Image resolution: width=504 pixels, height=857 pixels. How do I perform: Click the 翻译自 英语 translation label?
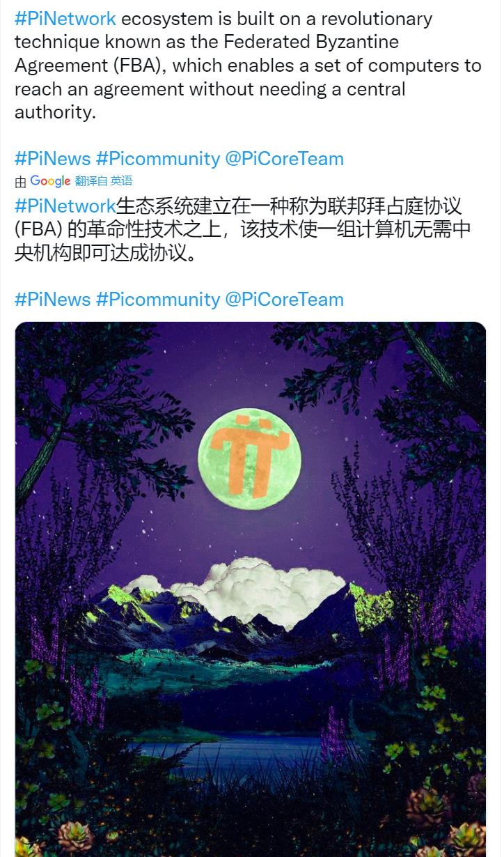(104, 181)
